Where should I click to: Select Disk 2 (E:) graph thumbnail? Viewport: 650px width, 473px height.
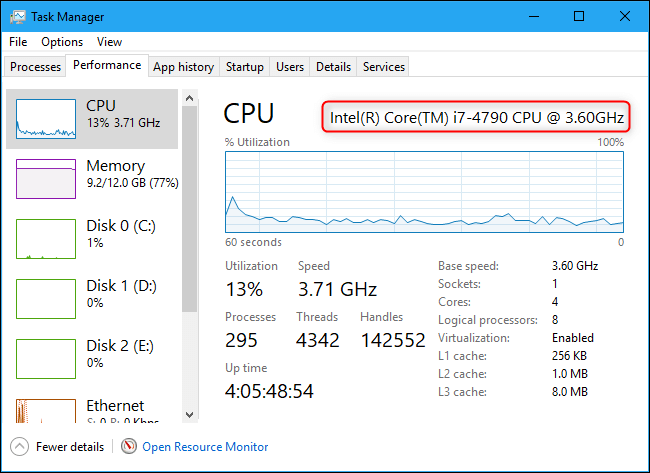46,358
